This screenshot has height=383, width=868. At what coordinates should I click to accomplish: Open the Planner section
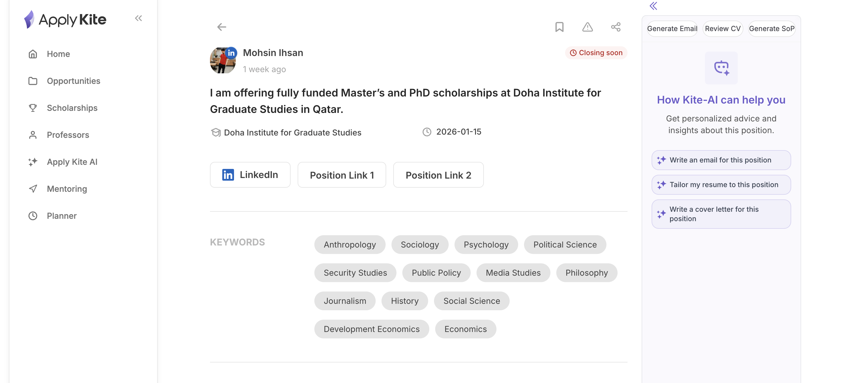62,216
